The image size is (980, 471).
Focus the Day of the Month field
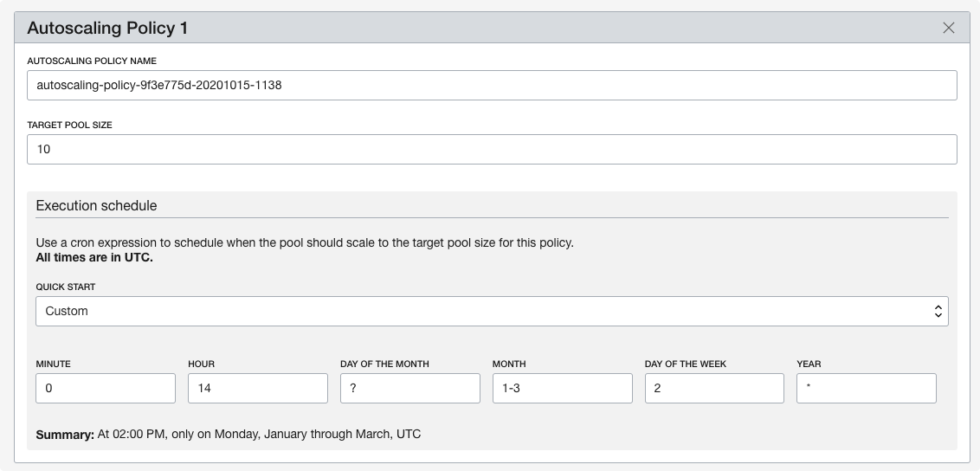tap(409, 389)
